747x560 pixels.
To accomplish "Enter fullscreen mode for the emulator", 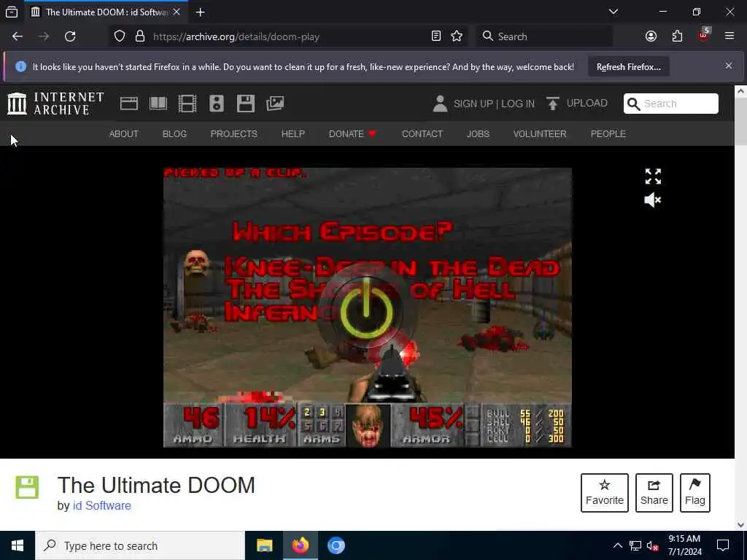I will [x=653, y=176].
